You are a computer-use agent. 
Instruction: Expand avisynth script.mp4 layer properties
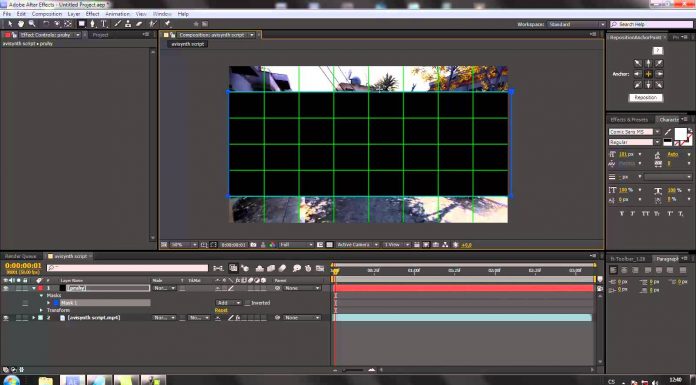point(33,318)
